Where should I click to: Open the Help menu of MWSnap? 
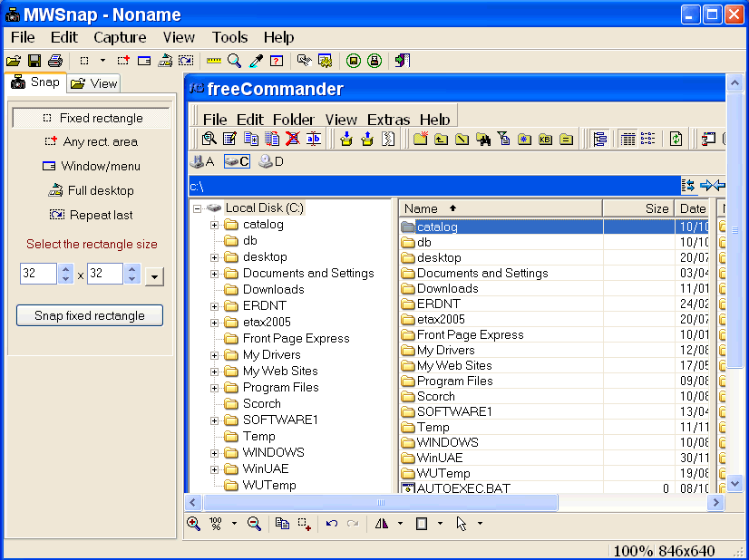[278, 37]
